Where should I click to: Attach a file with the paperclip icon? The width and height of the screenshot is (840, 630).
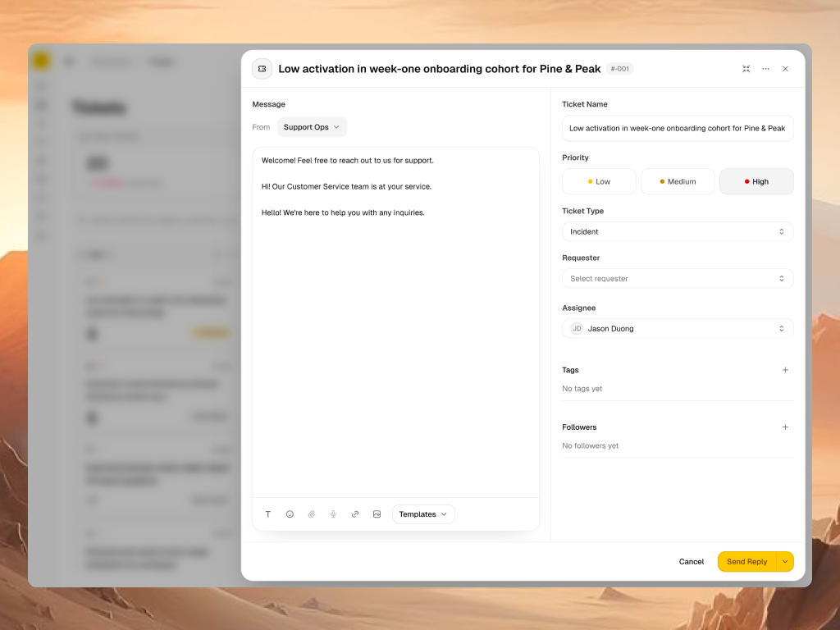tap(312, 514)
